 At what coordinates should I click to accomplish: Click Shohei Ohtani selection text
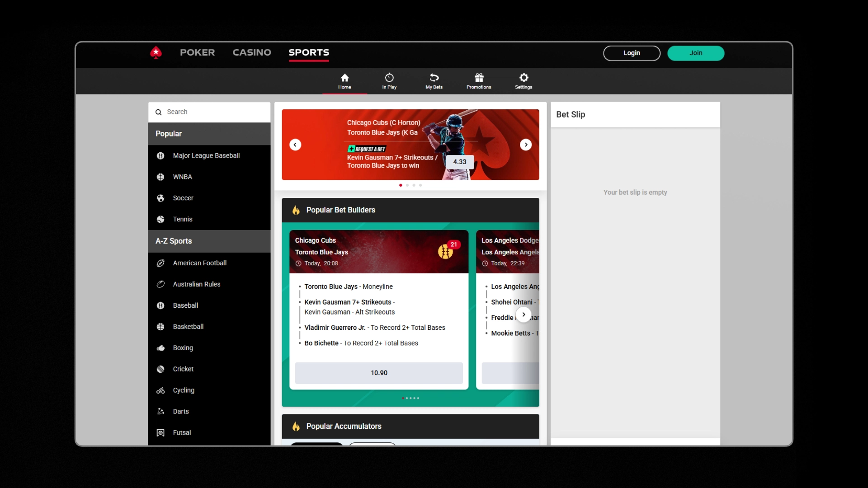[515, 302]
